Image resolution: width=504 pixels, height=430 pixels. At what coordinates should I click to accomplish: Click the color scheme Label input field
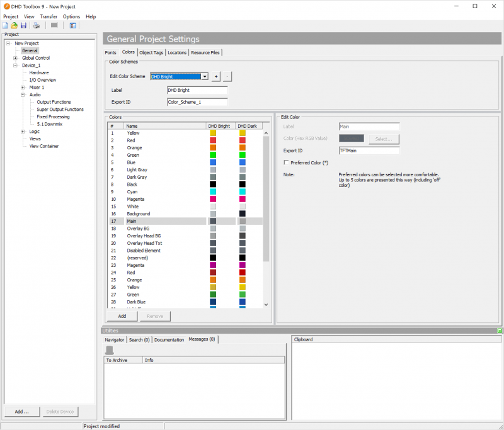[x=197, y=90]
